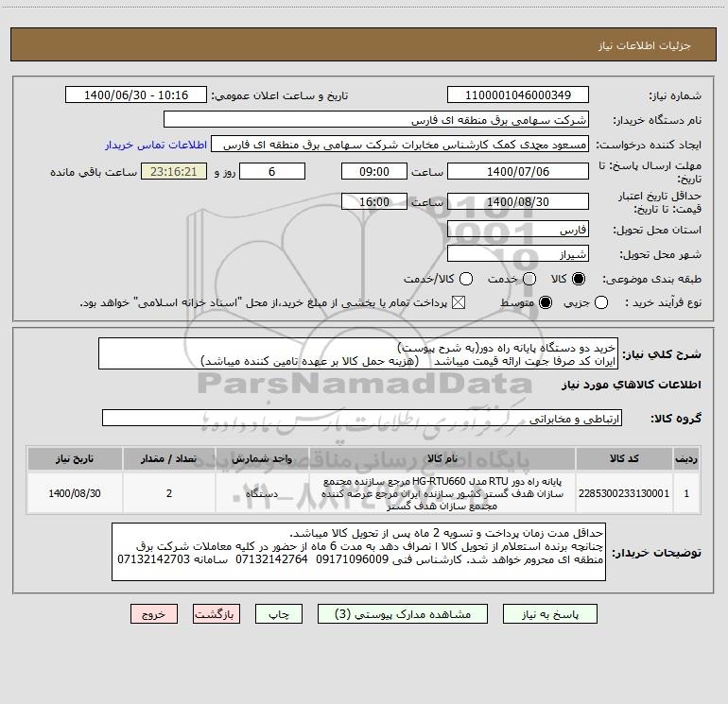
Task: Open اطلاعات تماس خریدار link
Action: coord(156,145)
